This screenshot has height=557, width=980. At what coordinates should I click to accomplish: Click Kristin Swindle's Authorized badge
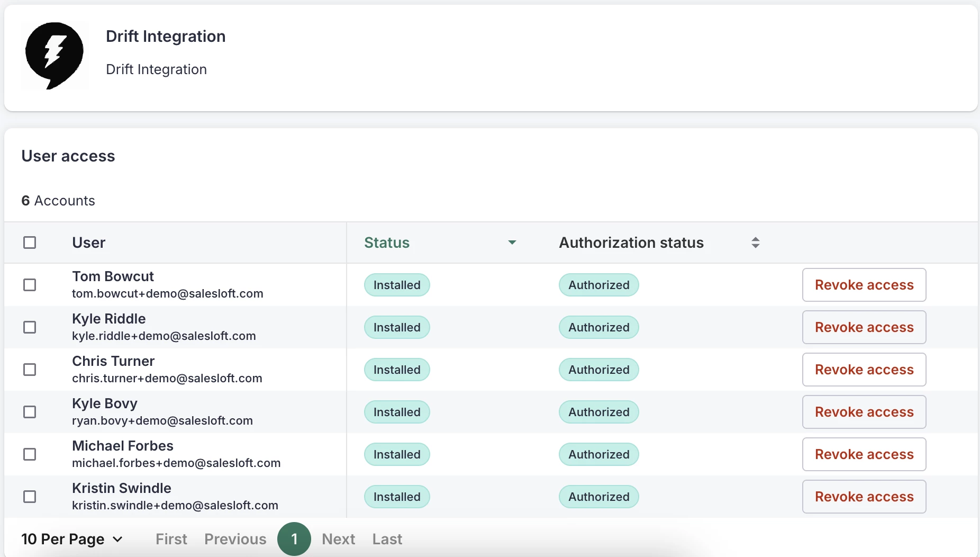[599, 497]
